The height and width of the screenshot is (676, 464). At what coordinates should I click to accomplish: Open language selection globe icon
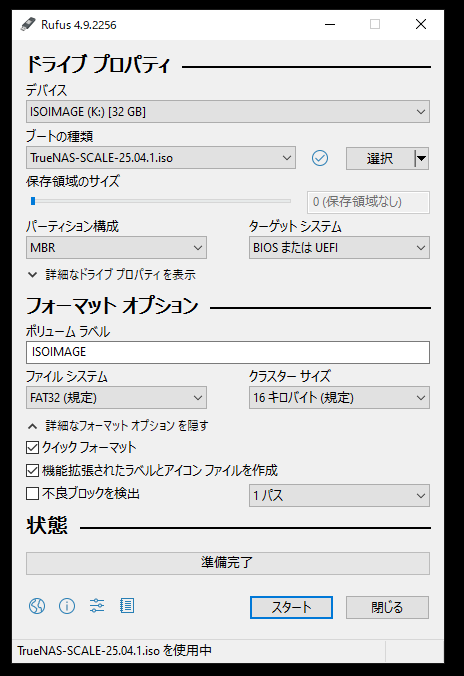tap(37, 606)
